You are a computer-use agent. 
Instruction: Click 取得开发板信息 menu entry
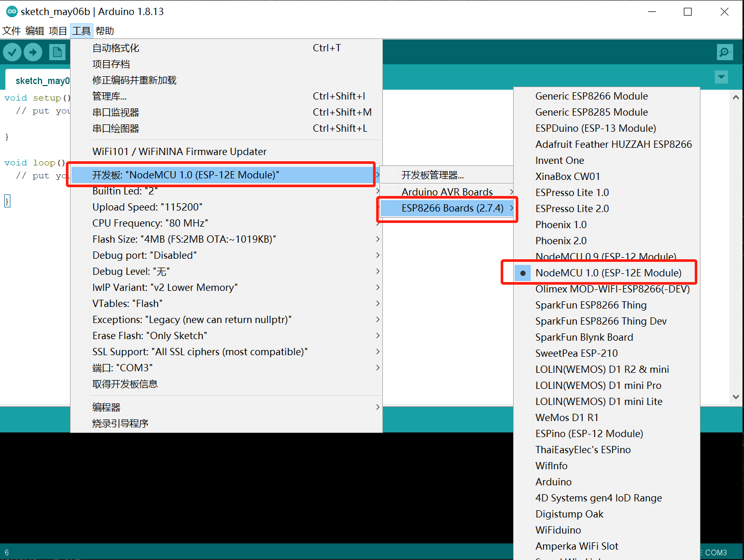[226, 384]
